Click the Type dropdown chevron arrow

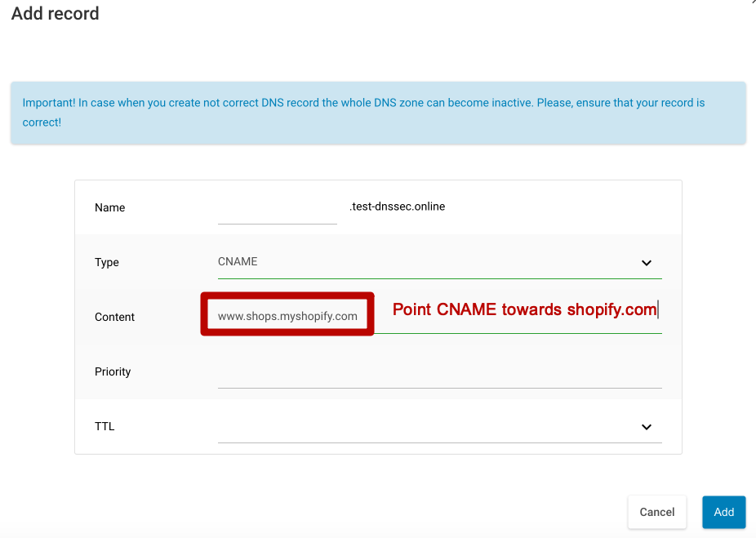647,263
